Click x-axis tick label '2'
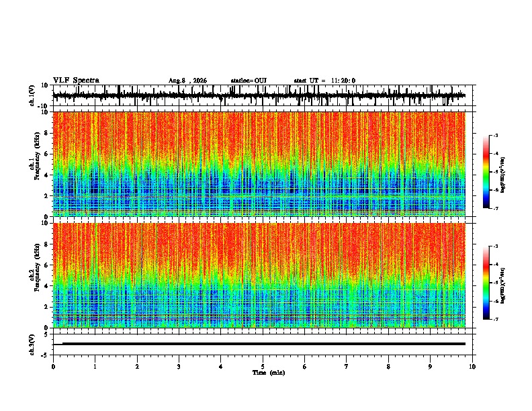The width and height of the screenshot is (532, 411). point(137,367)
